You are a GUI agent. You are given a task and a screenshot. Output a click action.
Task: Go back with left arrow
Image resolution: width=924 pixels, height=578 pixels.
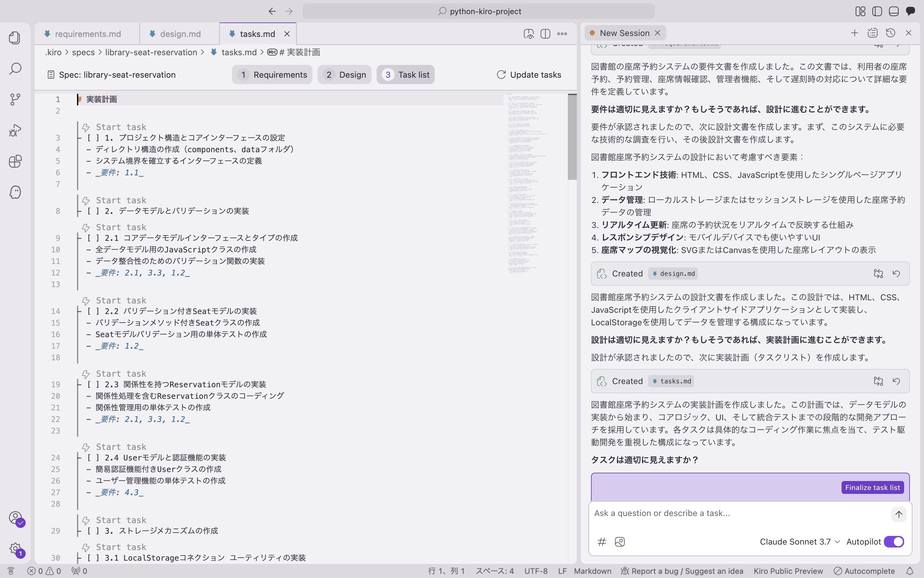(x=272, y=12)
